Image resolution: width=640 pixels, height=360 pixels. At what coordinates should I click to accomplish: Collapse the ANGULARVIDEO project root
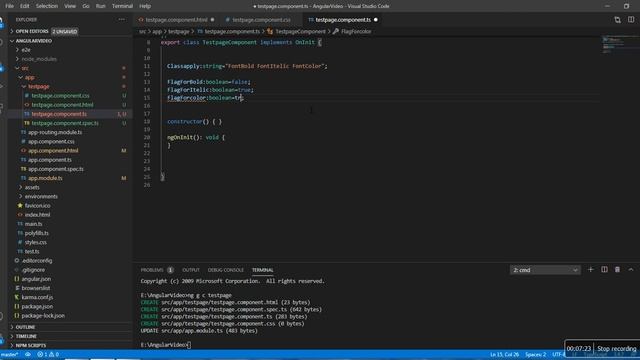(12, 41)
